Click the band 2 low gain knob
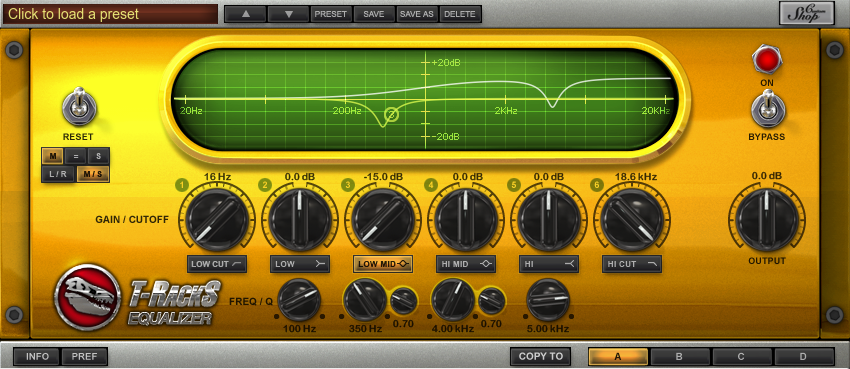850x369 pixels. click(x=300, y=219)
